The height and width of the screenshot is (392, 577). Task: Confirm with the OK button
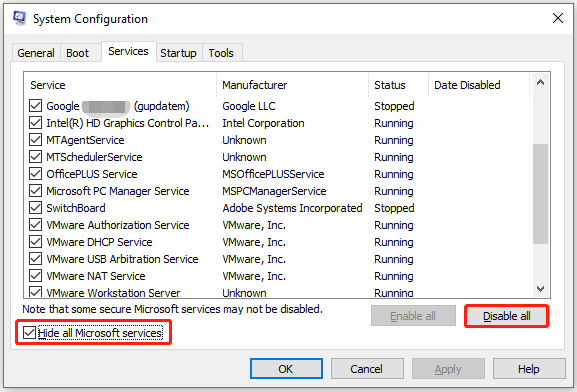286,369
